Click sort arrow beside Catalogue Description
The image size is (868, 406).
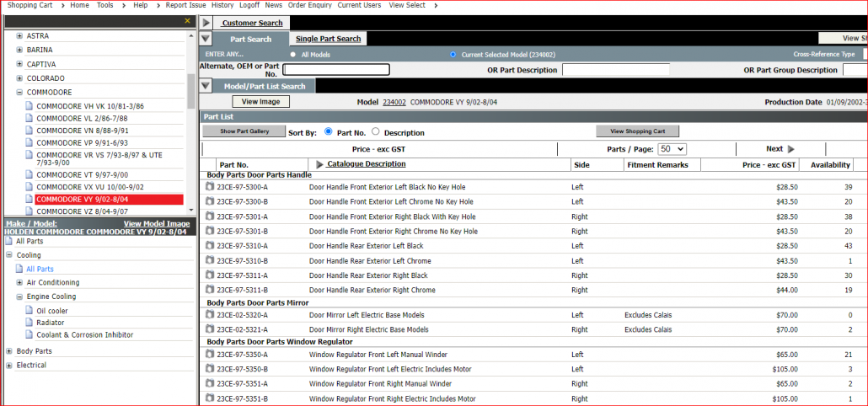[319, 164]
